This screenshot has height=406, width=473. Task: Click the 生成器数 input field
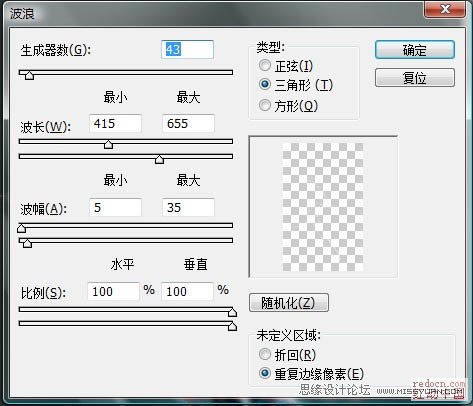point(187,50)
